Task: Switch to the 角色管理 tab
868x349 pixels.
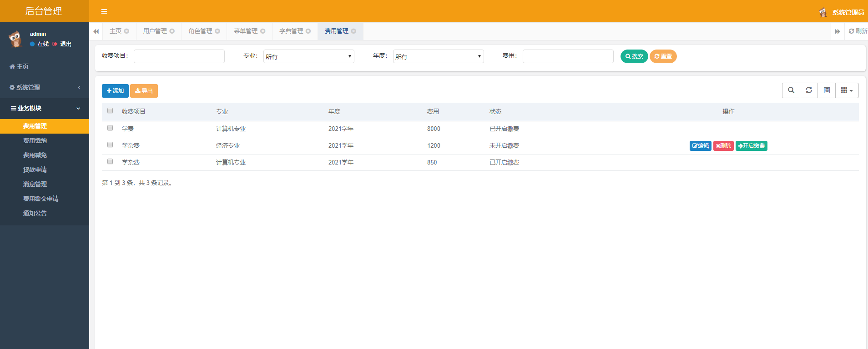Action: (201, 31)
